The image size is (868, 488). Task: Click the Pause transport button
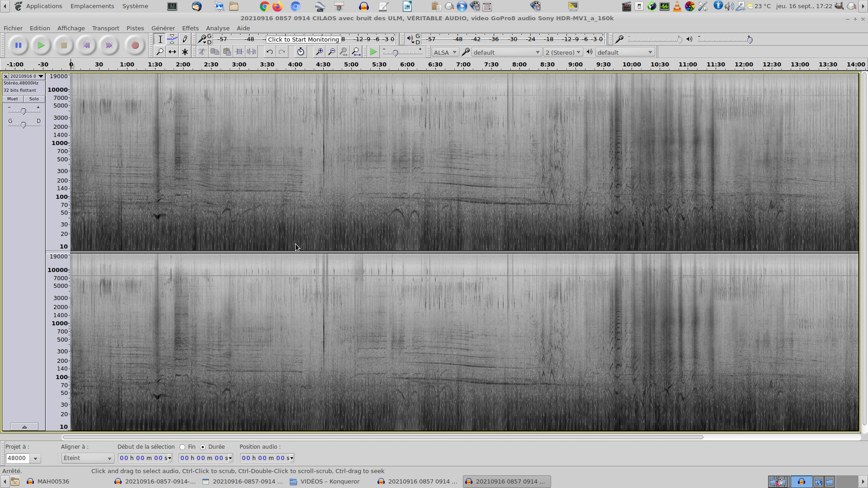coord(18,45)
